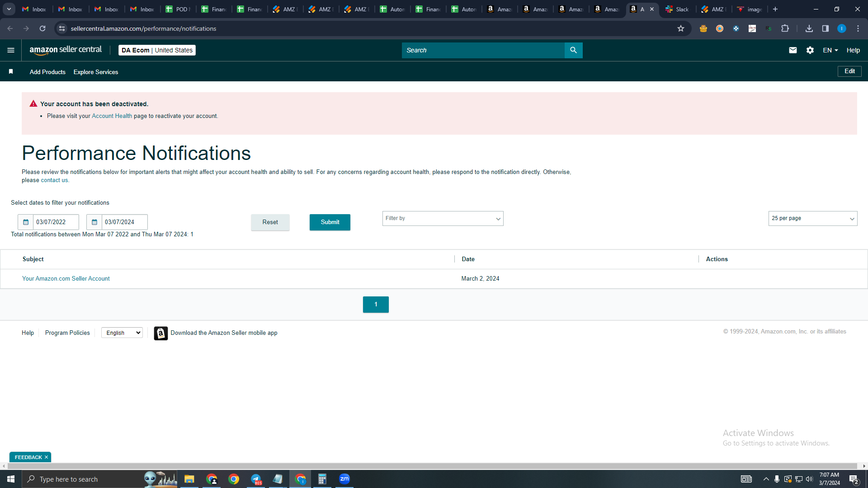Open Zoom from the taskbar
868x488 pixels.
pyautogui.click(x=344, y=479)
